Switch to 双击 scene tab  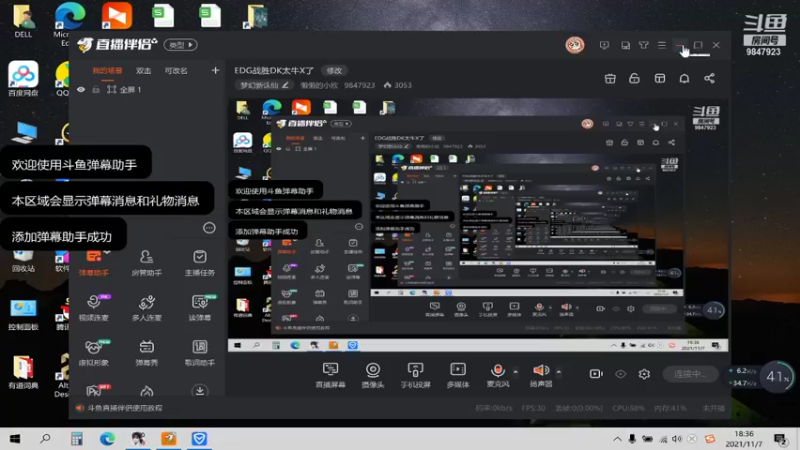tap(143, 71)
